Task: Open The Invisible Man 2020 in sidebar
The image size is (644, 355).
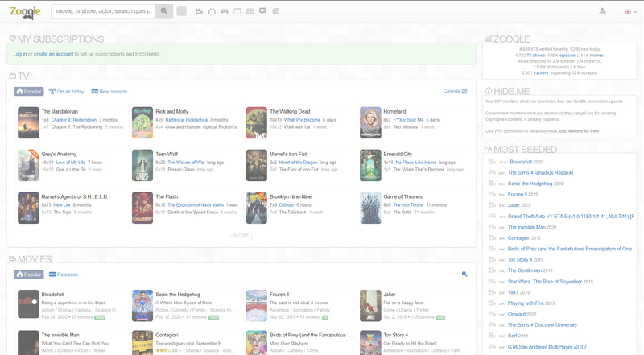Action: (x=532, y=227)
